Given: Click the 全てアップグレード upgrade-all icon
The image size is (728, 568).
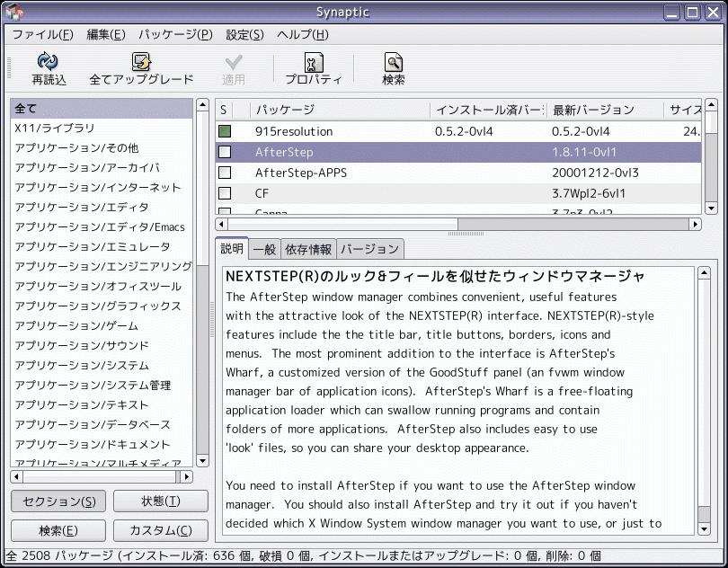Looking at the screenshot, I should point(141,61).
